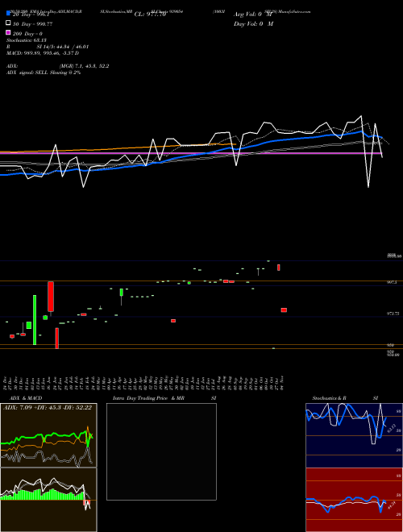The width and height of the screenshot is (403, 532).
Task: Click the 'CL: 977.70' closing price label
Action: click(150, 15)
